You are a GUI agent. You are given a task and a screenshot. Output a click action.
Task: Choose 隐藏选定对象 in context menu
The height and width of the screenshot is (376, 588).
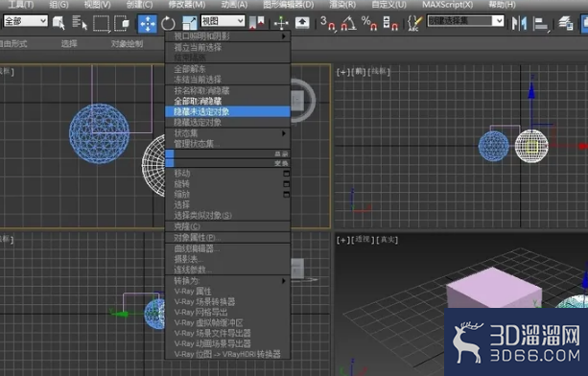click(227, 122)
